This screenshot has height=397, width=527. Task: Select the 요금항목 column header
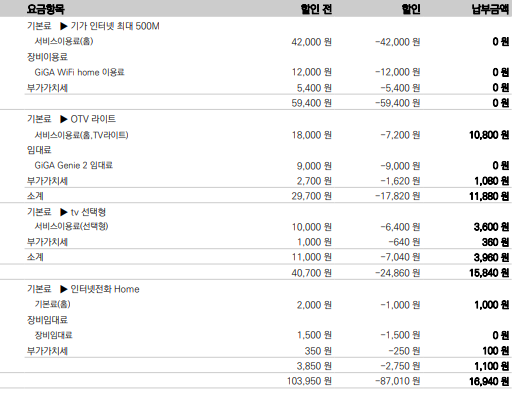(x=46, y=9)
